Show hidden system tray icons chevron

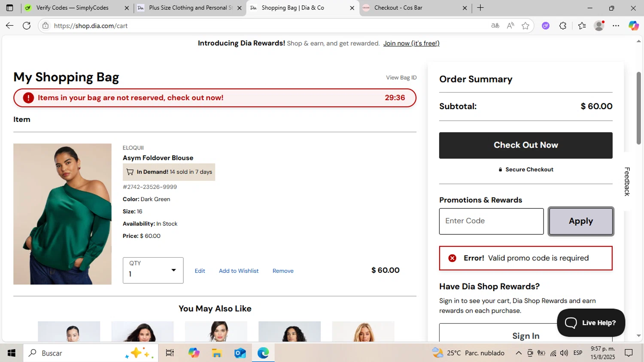click(519, 353)
